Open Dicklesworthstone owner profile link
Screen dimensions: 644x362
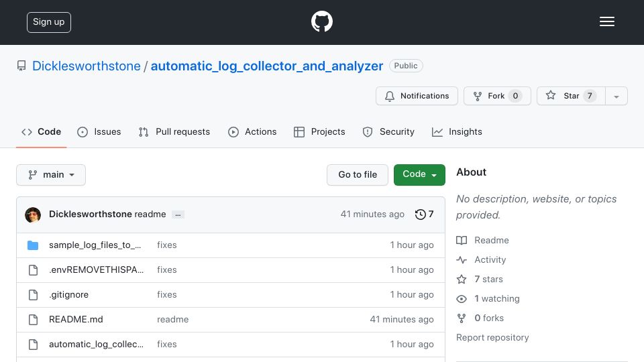pyautogui.click(x=87, y=66)
